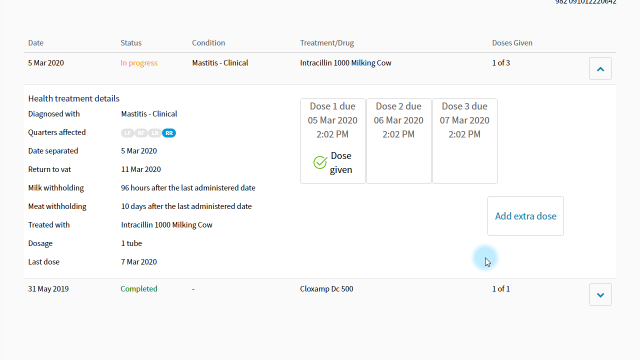Viewport: 640px width, 360px height.
Task: Click the Completed status text
Action: pyautogui.click(x=139, y=289)
